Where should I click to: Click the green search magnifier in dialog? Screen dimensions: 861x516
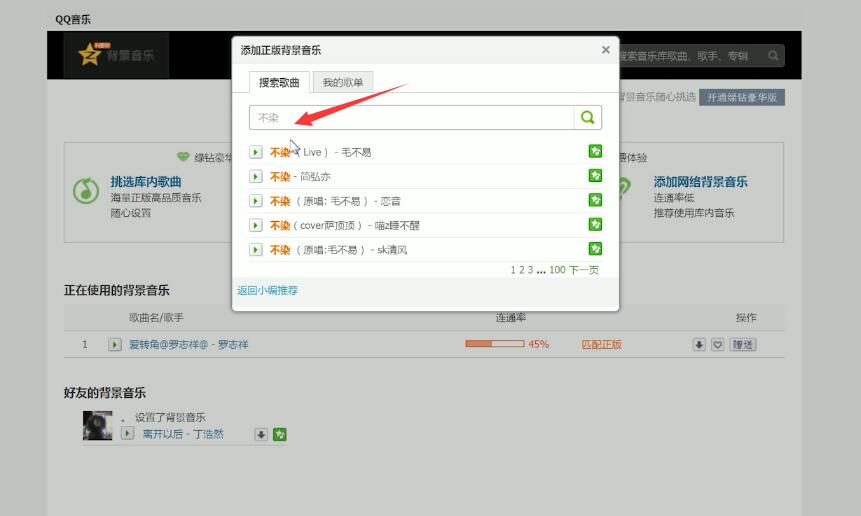click(x=588, y=117)
